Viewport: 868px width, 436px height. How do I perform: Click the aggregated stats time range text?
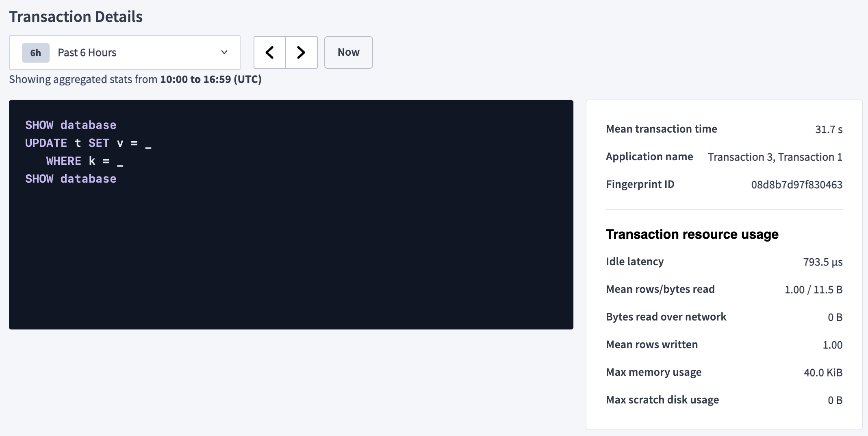click(135, 79)
